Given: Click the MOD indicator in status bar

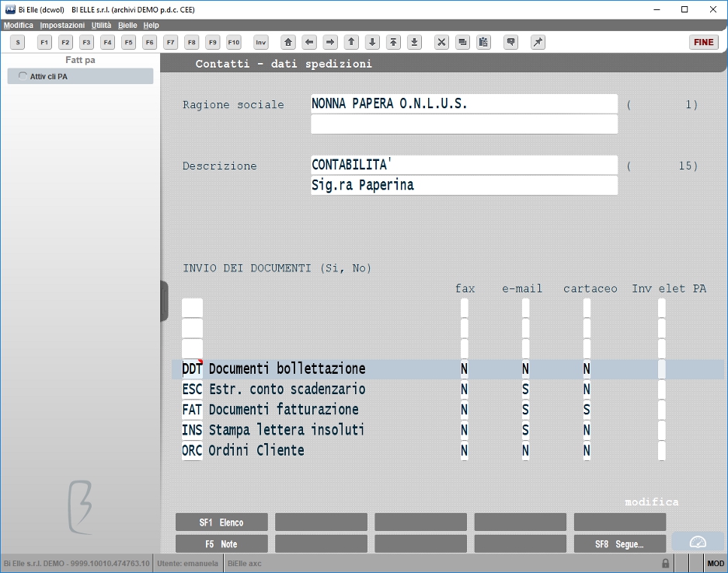Looking at the screenshot, I should [x=716, y=563].
